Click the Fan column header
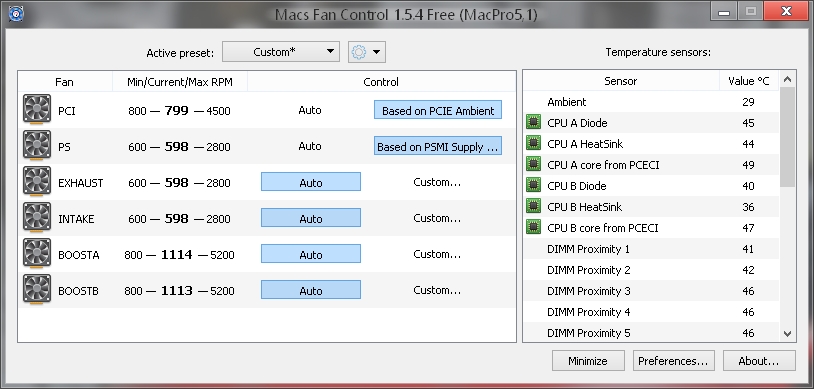814x389 pixels. [x=64, y=82]
